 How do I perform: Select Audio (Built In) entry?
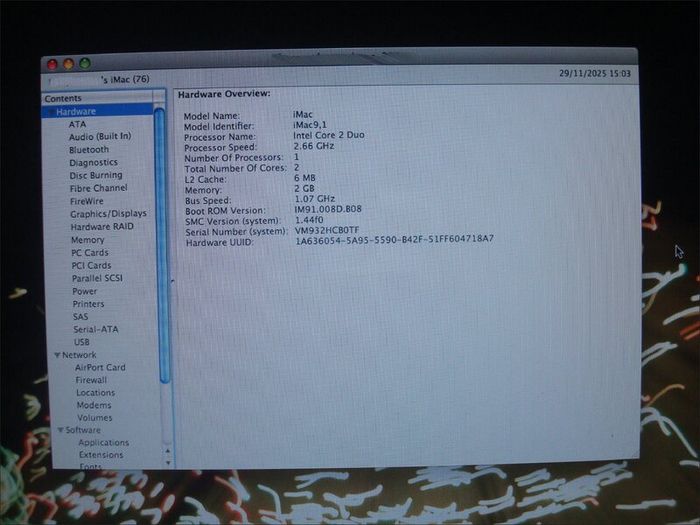click(100, 137)
